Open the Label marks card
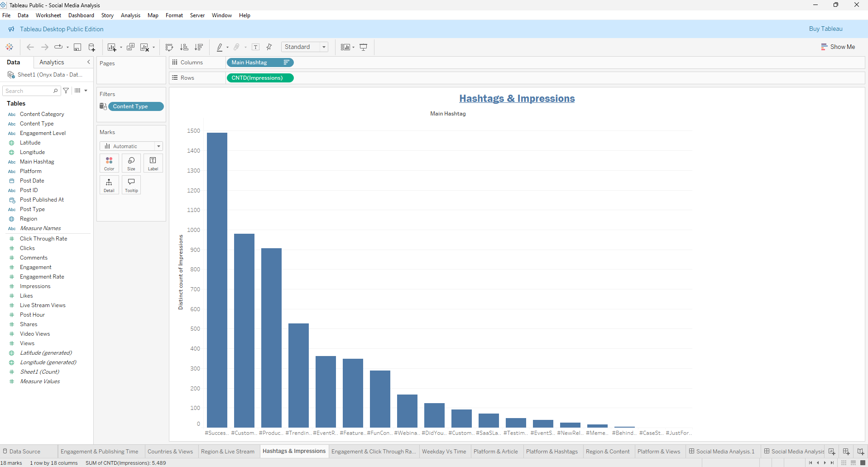Screen dimensions: 868x467 [x=153, y=163]
